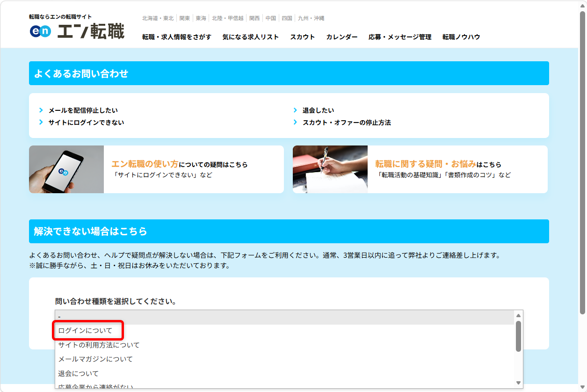Click chevron icon beside 退会したい
This screenshot has width=587, height=392.
pyautogui.click(x=295, y=110)
